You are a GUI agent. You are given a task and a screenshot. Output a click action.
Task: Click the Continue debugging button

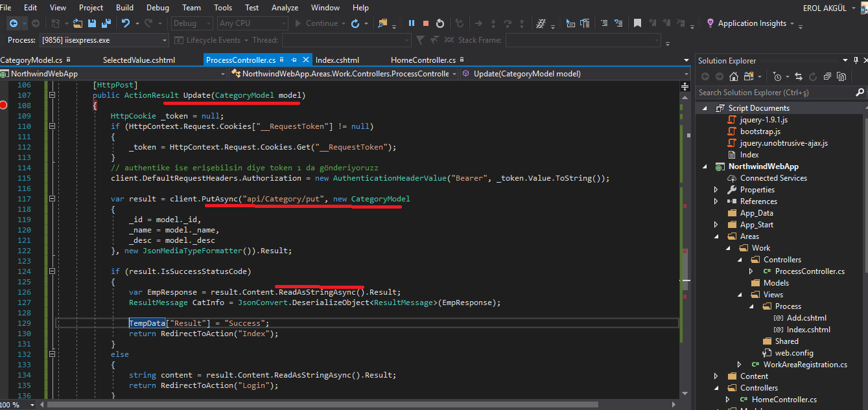click(x=316, y=23)
